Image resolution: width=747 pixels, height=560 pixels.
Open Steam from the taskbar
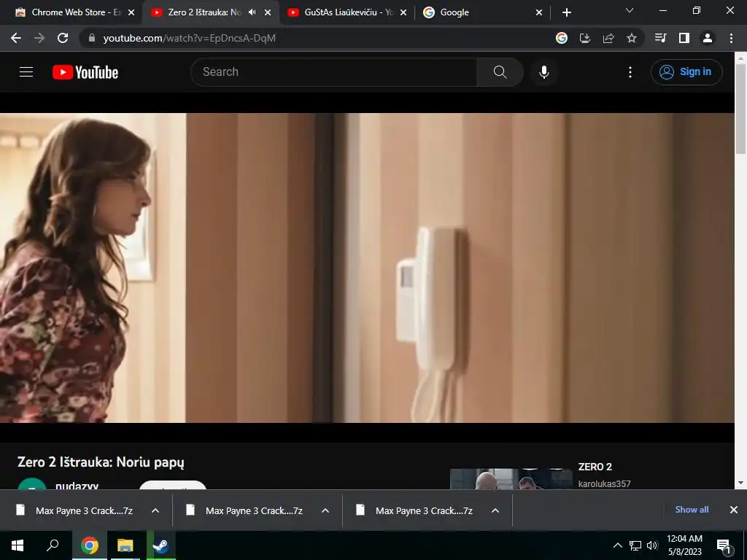161,545
